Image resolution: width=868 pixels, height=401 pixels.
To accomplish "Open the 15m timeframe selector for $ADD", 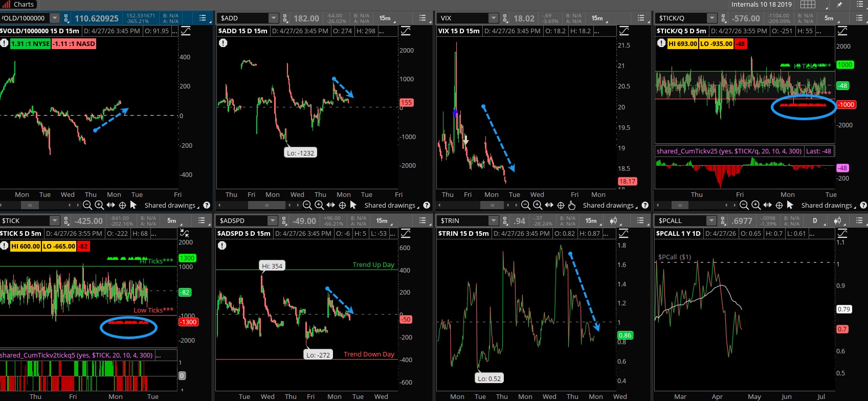I will coord(385,18).
